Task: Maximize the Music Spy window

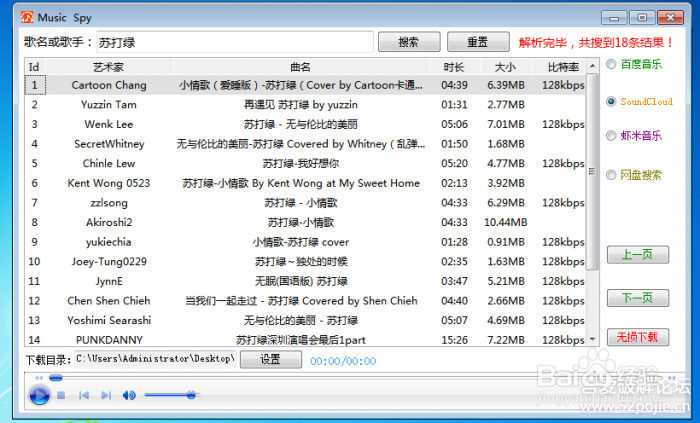Action: (642, 18)
